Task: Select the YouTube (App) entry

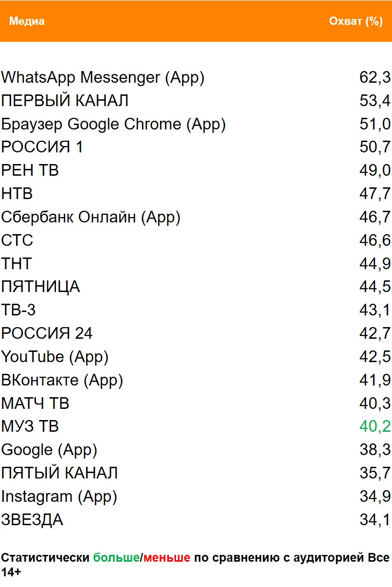Action: coord(54,357)
